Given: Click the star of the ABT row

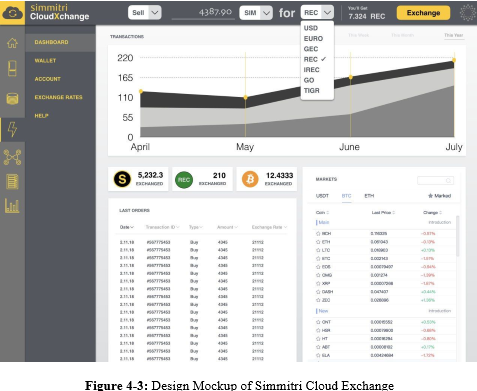Looking at the screenshot, I should pos(318,347).
